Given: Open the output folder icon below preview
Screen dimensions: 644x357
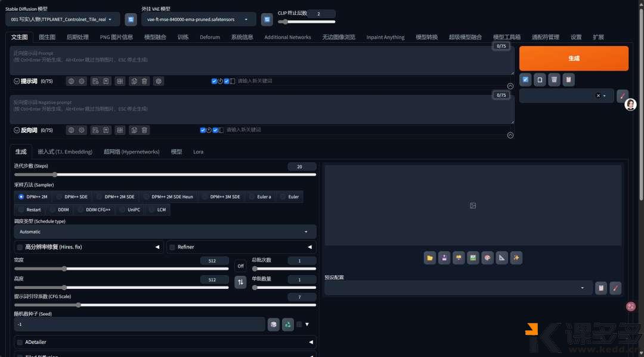Looking at the screenshot, I should 429,258.
